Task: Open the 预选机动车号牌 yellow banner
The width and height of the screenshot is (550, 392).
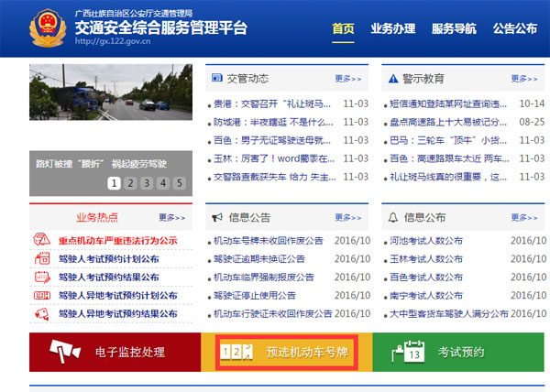Action: [287, 352]
